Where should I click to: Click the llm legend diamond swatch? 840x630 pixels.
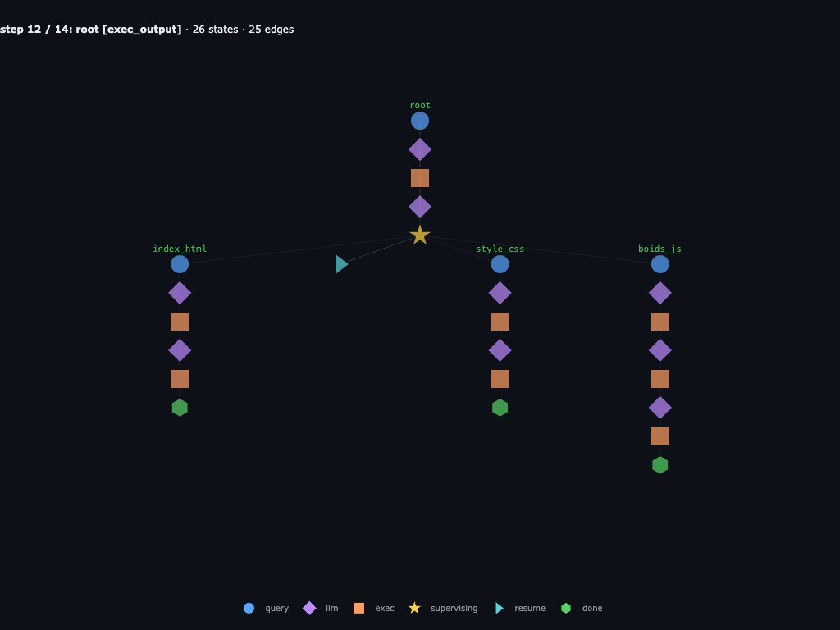309,608
